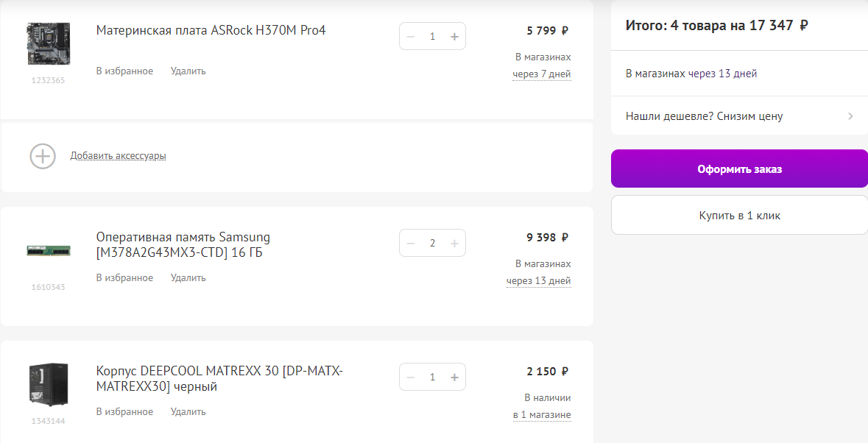Increase quantity of DEEPCOOL MATREXX 30 case
The height and width of the screenshot is (443, 868).
point(454,378)
